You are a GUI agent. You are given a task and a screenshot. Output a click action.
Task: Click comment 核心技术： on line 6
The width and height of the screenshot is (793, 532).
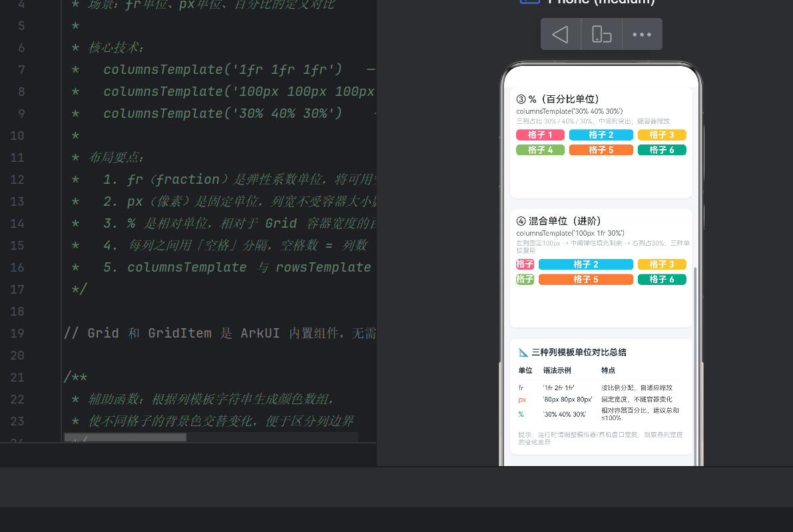click(117, 47)
